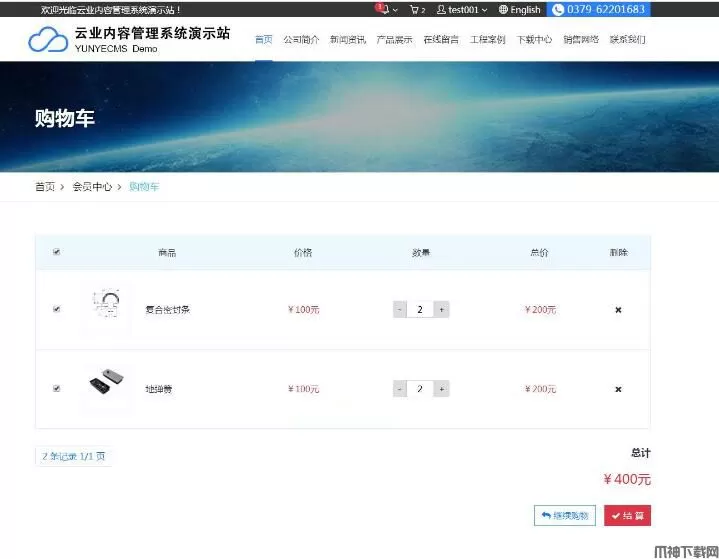Open the 首页 navigation menu item

pyautogui.click(x=263, y=40)
